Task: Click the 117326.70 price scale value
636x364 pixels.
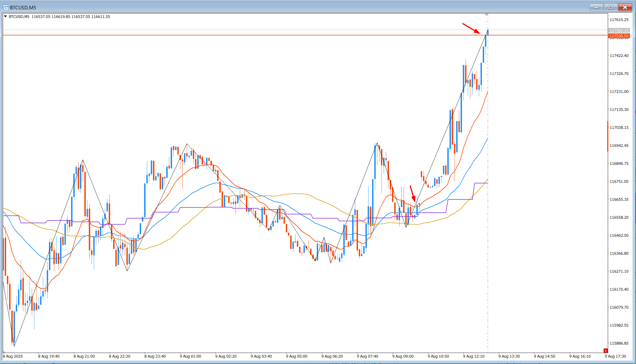Action: pos(619,74)
